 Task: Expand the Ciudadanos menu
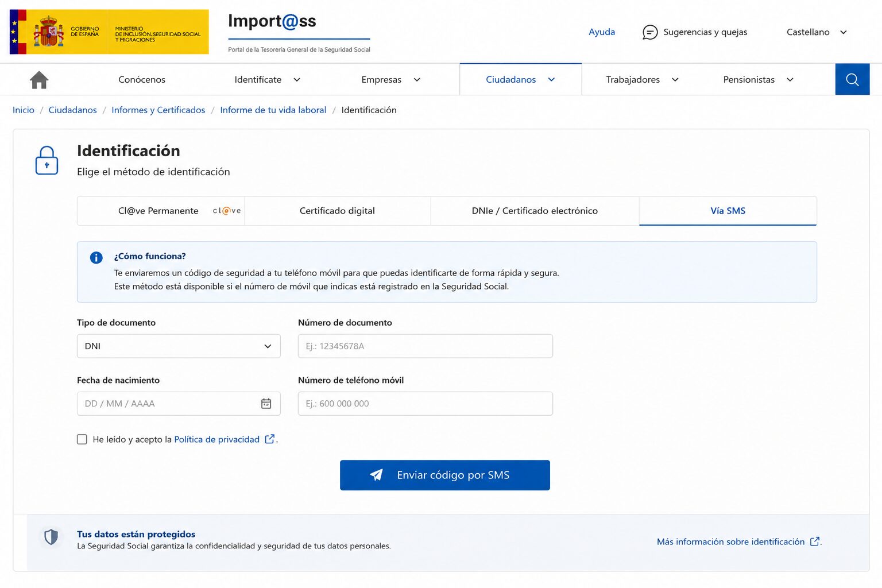[x=520, y=80]
